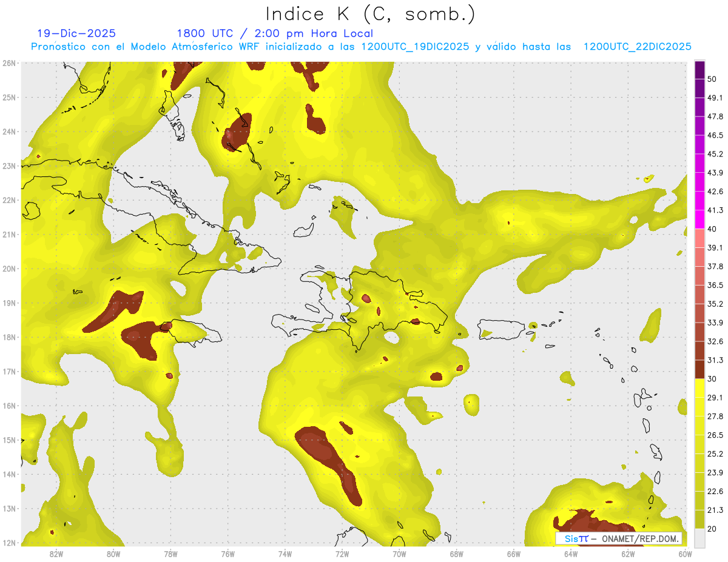Select '1800 UTC / 2:00 pm Hora Local' text
Viewport: 728px width, 562px height.
(275, 33)
